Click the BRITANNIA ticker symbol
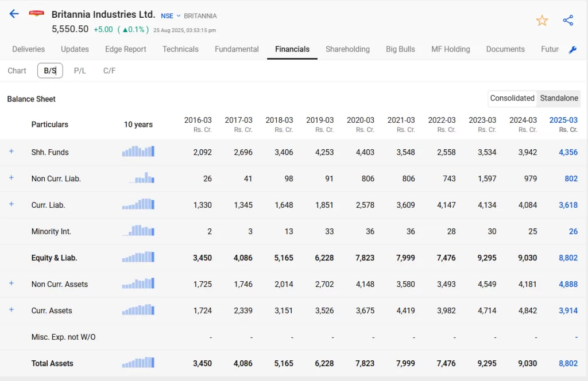Image resolution: width=588 pixels, height=381 pixels. [200, 16]
